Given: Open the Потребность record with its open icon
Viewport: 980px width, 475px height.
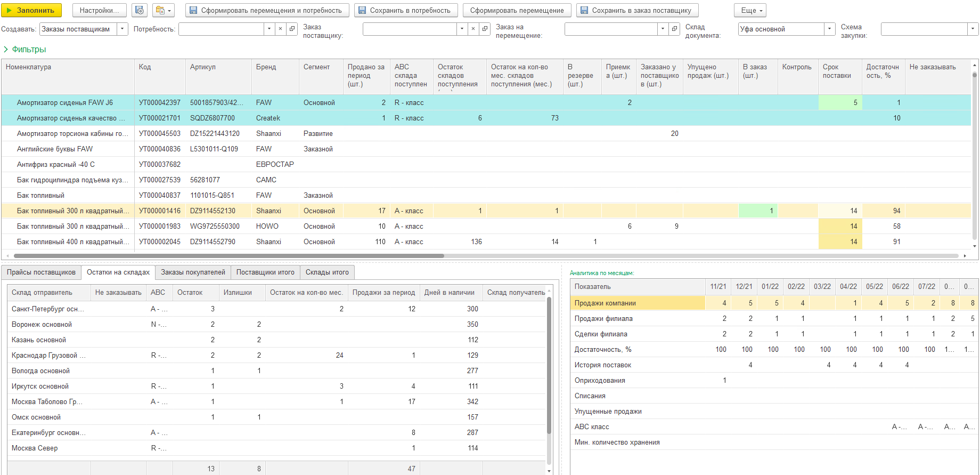Looking at the screenshot, I should (292, 29).
